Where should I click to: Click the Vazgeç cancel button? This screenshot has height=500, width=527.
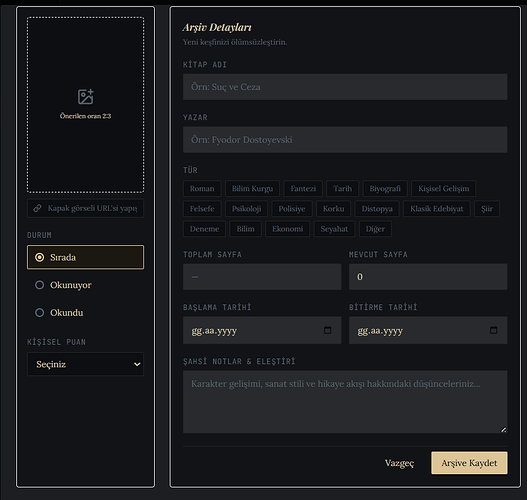(x=399, y=463)
